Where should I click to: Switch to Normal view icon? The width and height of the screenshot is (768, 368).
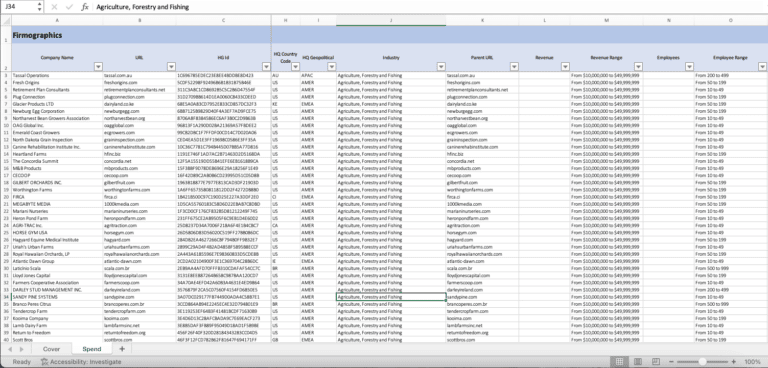pos(619,362)
